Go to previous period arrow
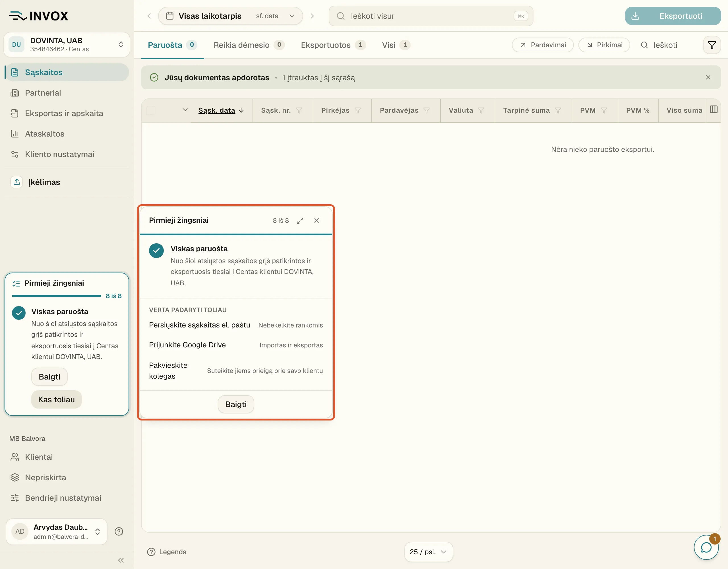The height and width of the screenshot is (569, 728). pos(149,16)
